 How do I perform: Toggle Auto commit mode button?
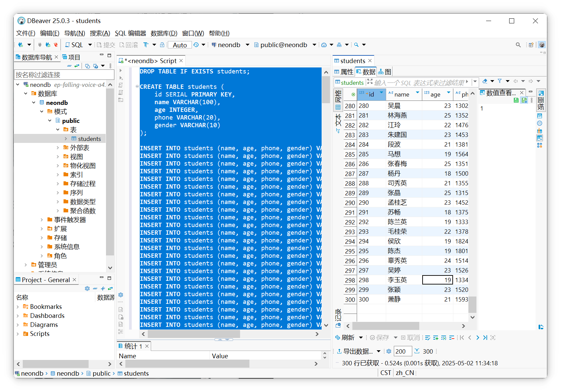(x=180, y=45)
